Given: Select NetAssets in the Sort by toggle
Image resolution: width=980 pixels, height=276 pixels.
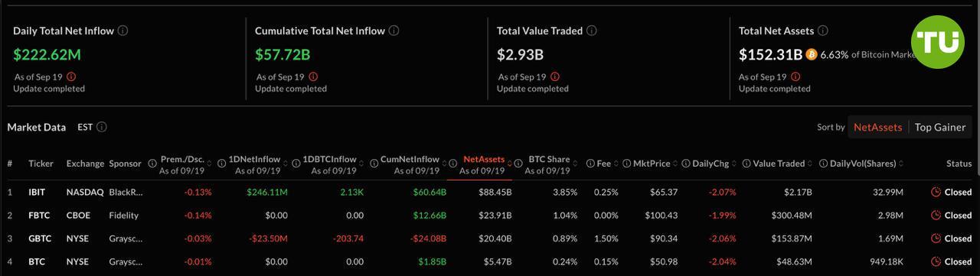Looking at the screenshot, I should [878, 127].
